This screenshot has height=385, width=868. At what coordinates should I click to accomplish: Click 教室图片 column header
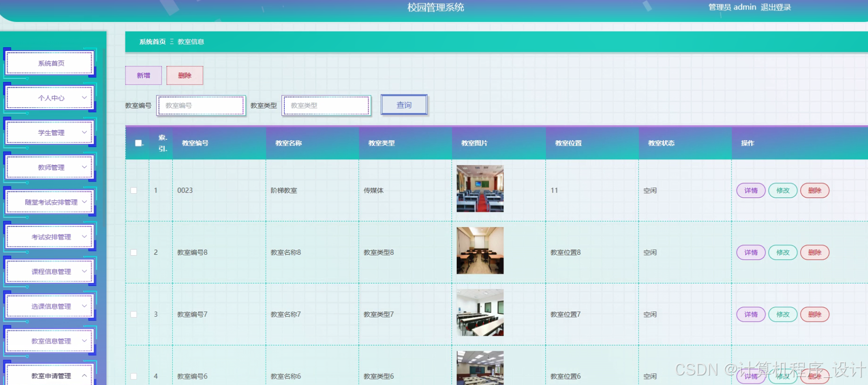click(474, 143)
